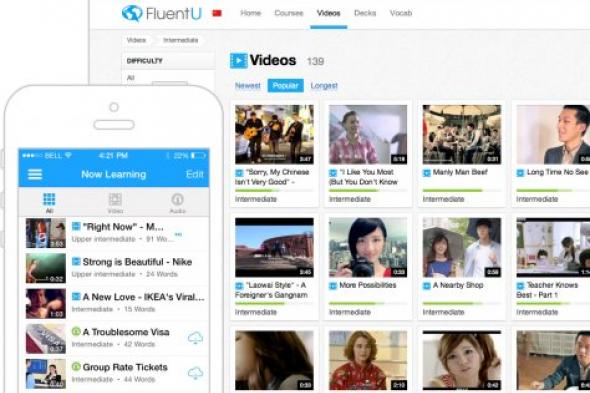Open the hamburger menu in the phone app
This screenshot has width=590, height=393.
[35, 174]
